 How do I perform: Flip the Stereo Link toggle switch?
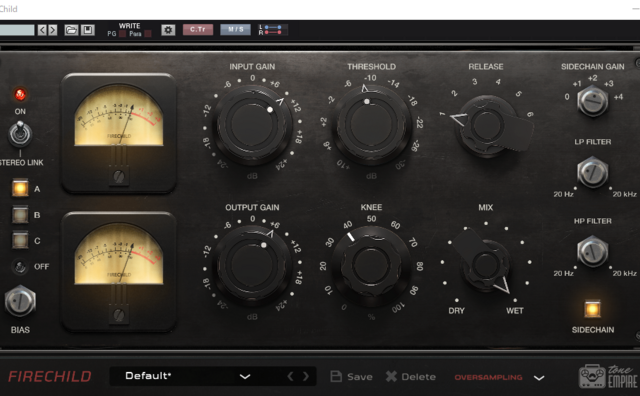pos(20,134)
